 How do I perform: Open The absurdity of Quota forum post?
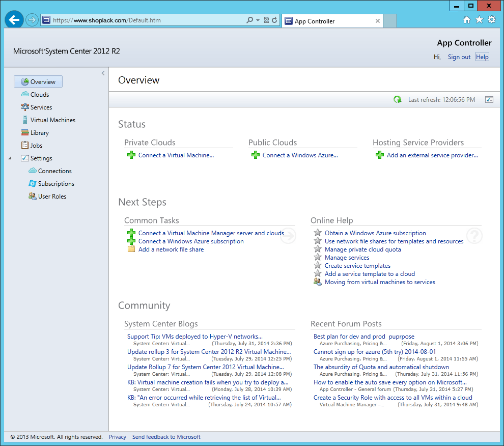[x=381, y=367]
